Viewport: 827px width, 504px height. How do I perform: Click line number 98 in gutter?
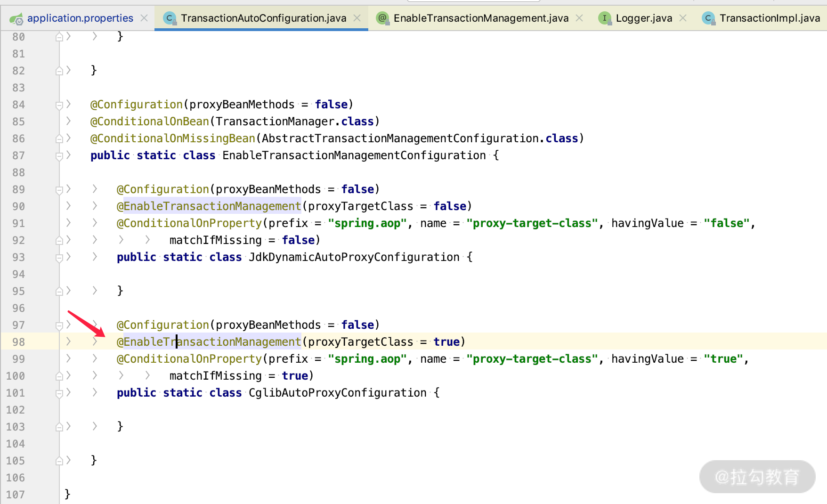tap(19, 342)
